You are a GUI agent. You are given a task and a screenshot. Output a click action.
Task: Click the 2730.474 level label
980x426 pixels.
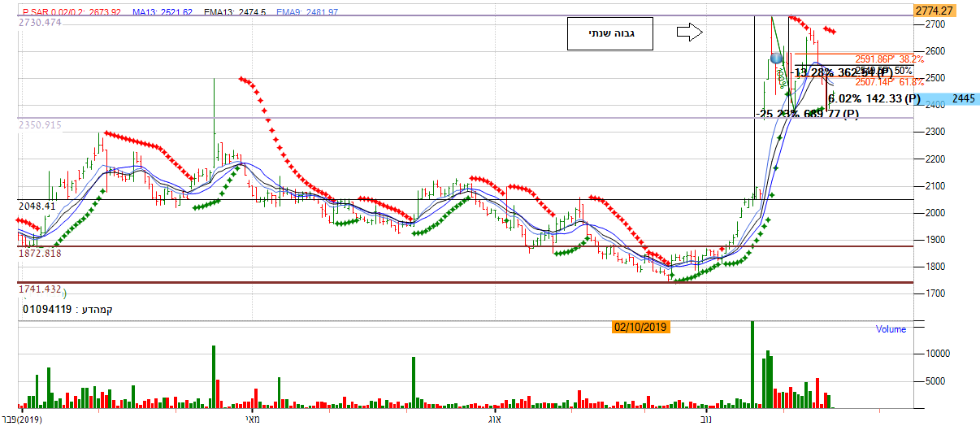point(40,22)
